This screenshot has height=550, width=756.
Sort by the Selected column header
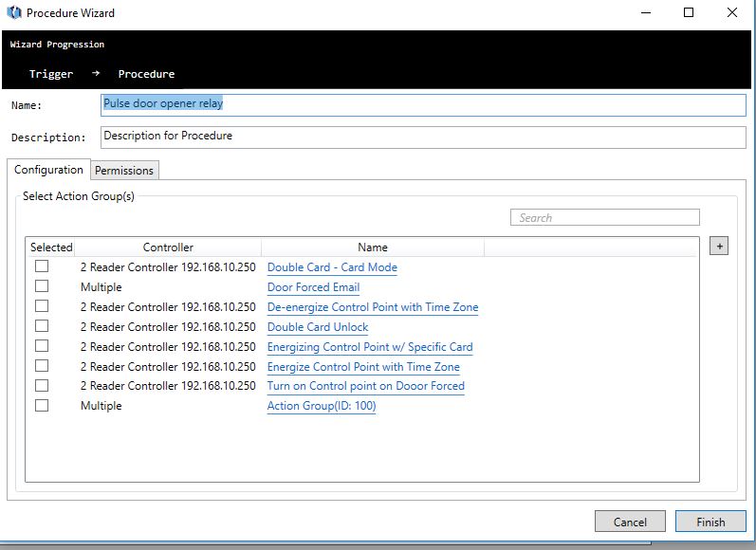pos(51,247)
